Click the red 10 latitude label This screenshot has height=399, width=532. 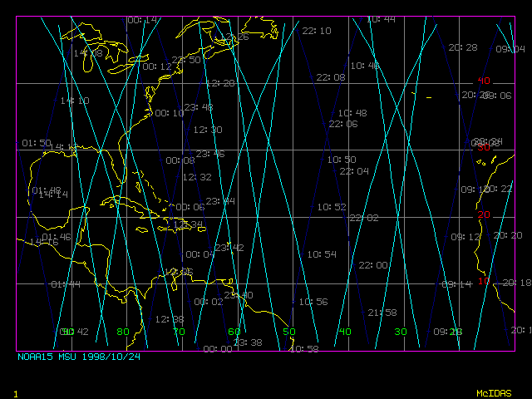[x=484, y=281]
